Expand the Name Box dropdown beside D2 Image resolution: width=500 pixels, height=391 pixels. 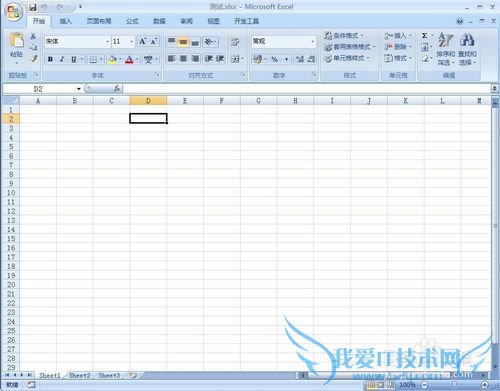pyautogui.click(x=79, y=89)
